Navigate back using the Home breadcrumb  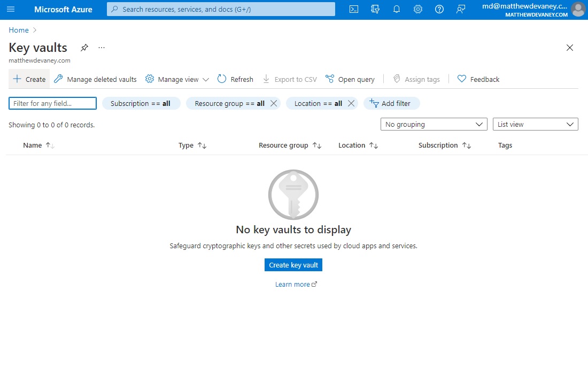(x=18, y=30)
